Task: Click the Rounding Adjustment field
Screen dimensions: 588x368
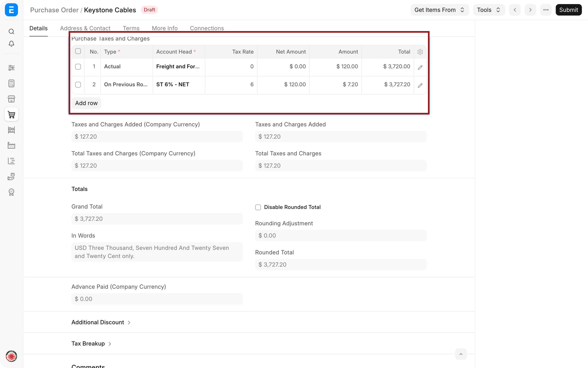Action: tap(341, 236)
